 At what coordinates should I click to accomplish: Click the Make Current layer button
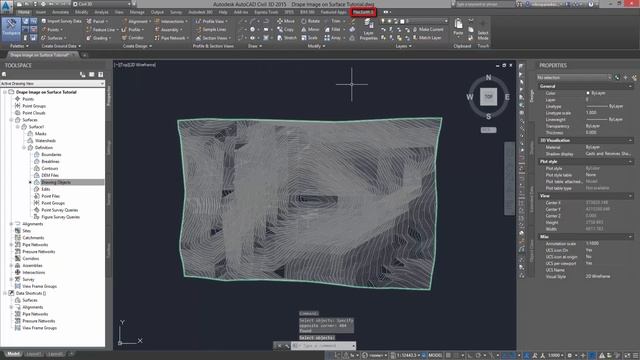point(427,29)
